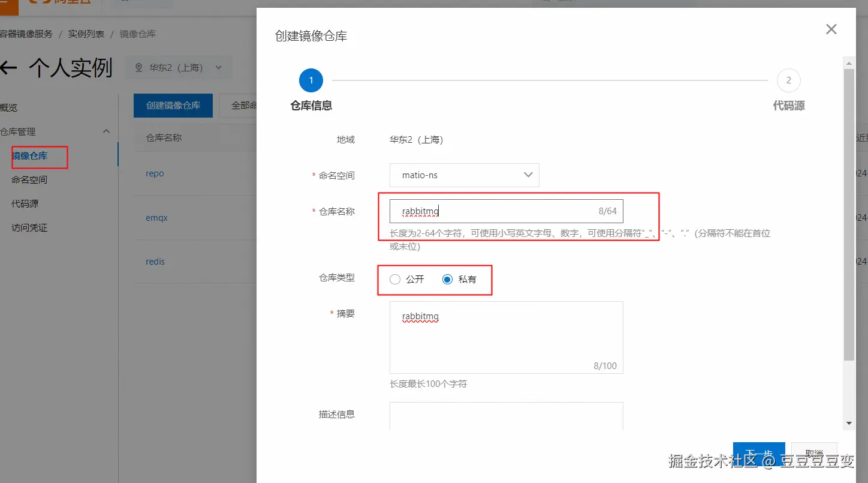
Task: Open the 代码源 sidebar item
Action: 25,203
